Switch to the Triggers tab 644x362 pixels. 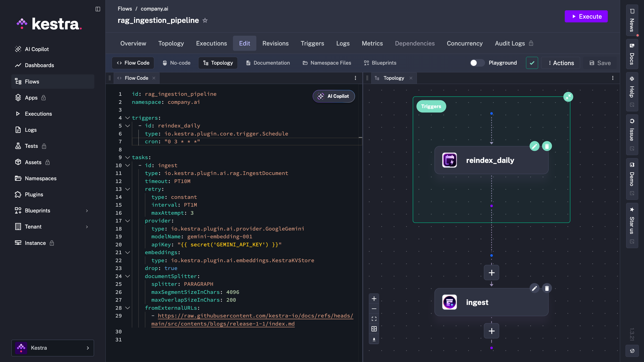pos(312,43)
